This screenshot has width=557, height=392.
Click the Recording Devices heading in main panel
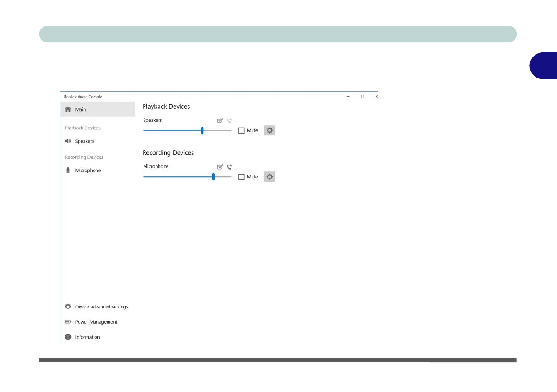(168, 152)
